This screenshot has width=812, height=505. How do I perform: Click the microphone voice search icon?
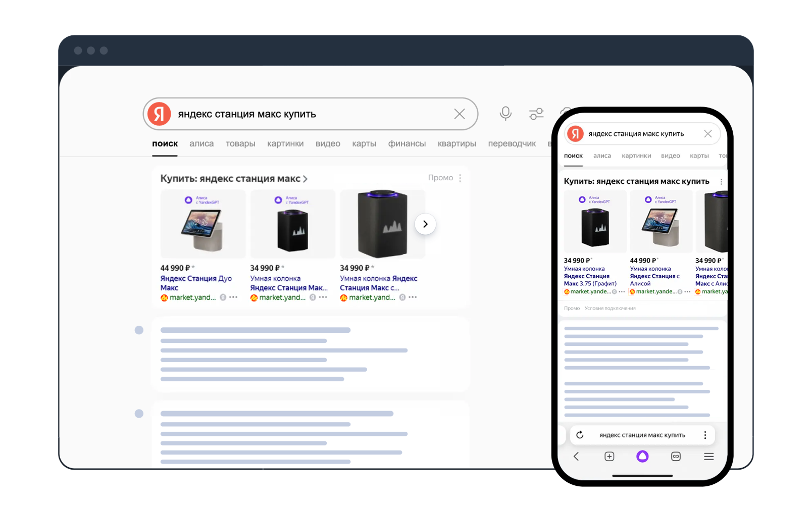point(505,114)
